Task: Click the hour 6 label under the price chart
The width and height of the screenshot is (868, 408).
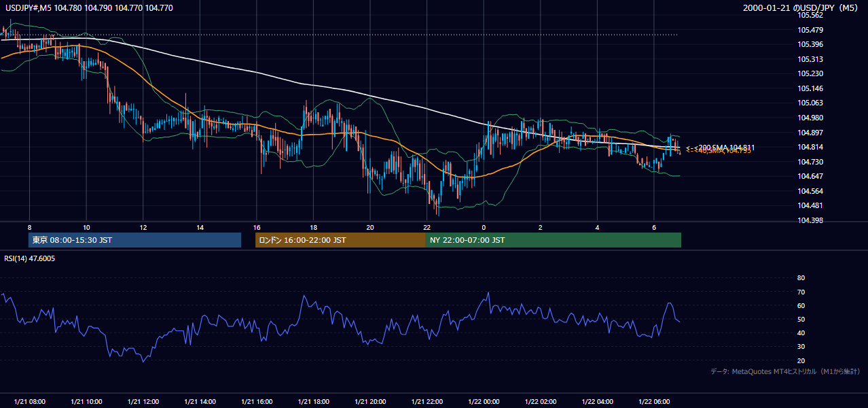Action: (x=654, y=227)
